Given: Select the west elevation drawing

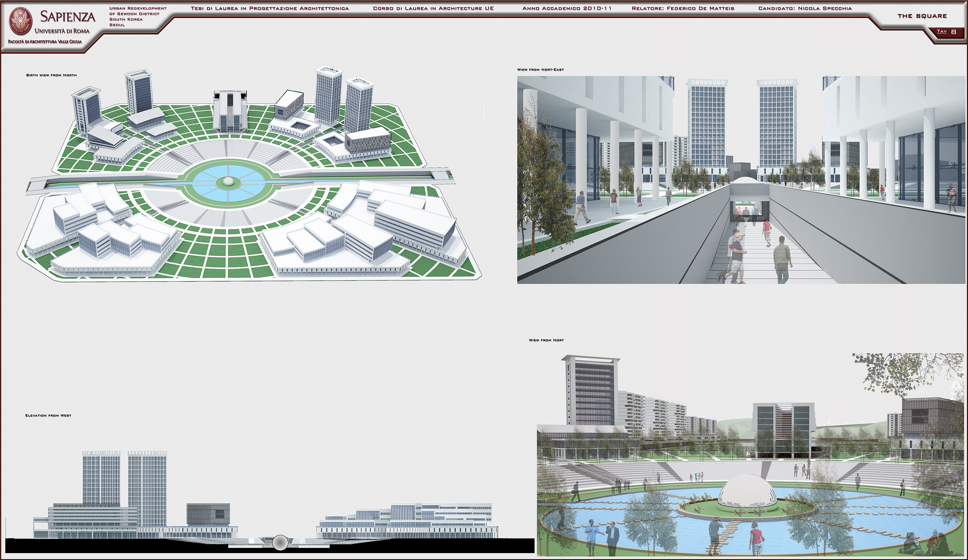Looking at the screenshot, I should [270, 502].
